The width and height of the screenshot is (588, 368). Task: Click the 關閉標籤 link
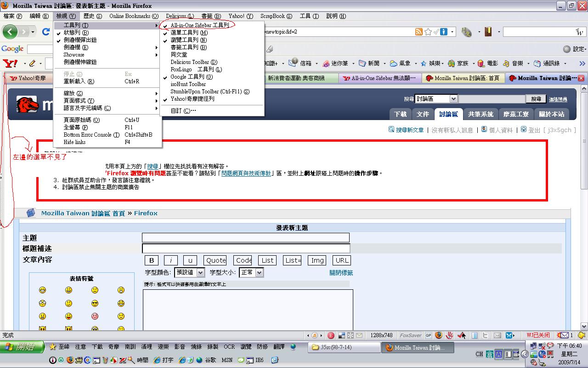(x=341, y=273)
